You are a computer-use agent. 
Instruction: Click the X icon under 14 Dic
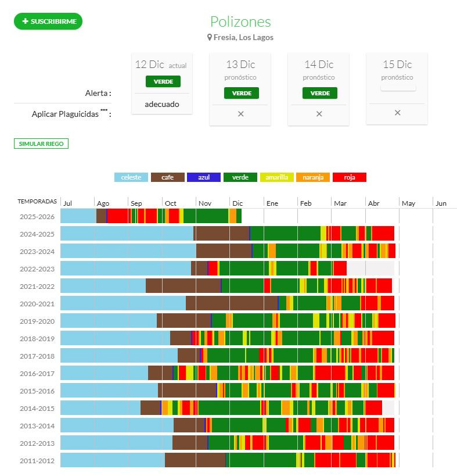pos(319,114)
